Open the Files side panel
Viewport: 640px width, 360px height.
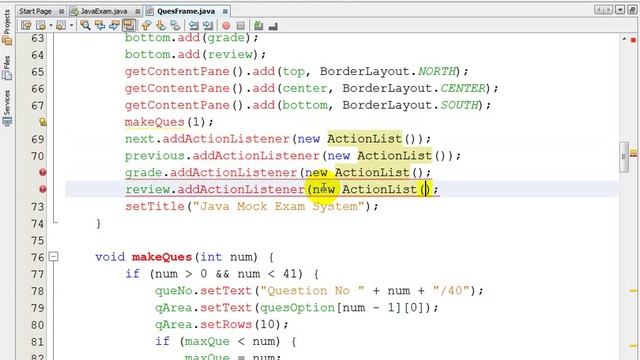pyautogui.click(x=7, y=68)
